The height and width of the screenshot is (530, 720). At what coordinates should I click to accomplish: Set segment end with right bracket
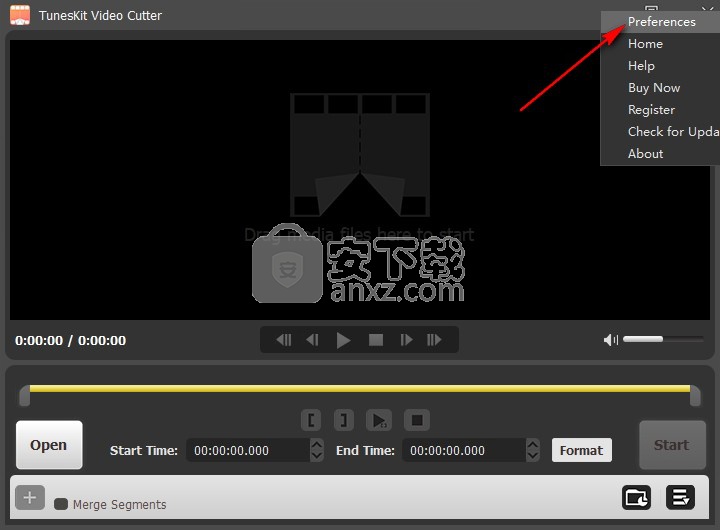point(343,420)
